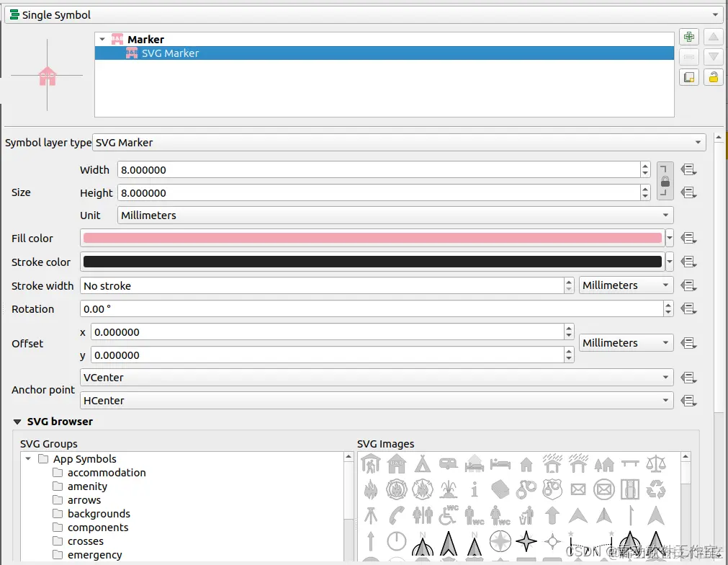Open the backgrounds SVG group
Screen dimensions: 728x565
[99, 514]
